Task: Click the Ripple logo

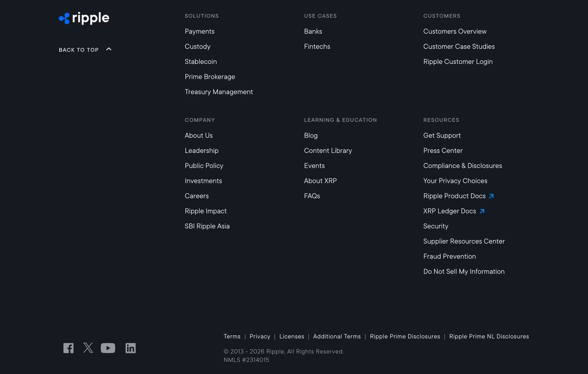Action: pyautogui.click(x=84, y=18)
